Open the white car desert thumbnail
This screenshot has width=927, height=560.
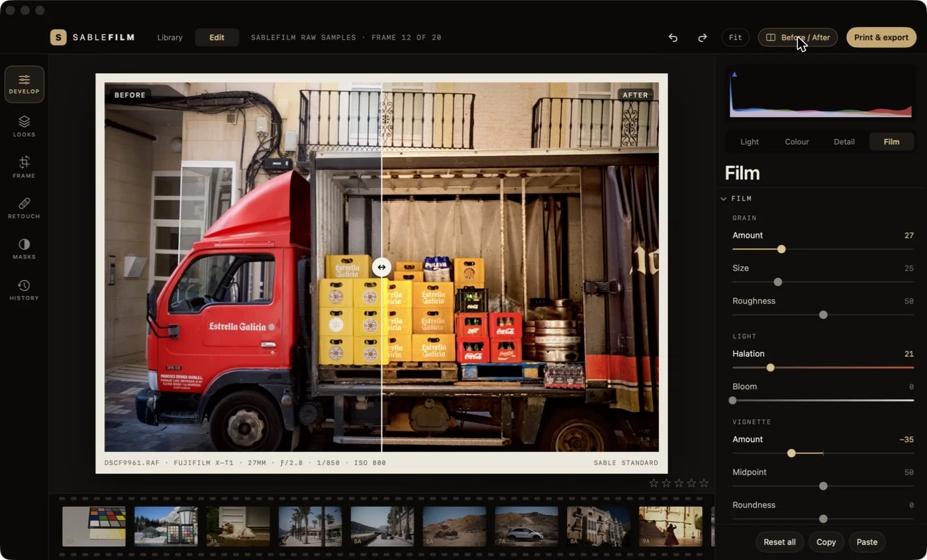point(526,526)
